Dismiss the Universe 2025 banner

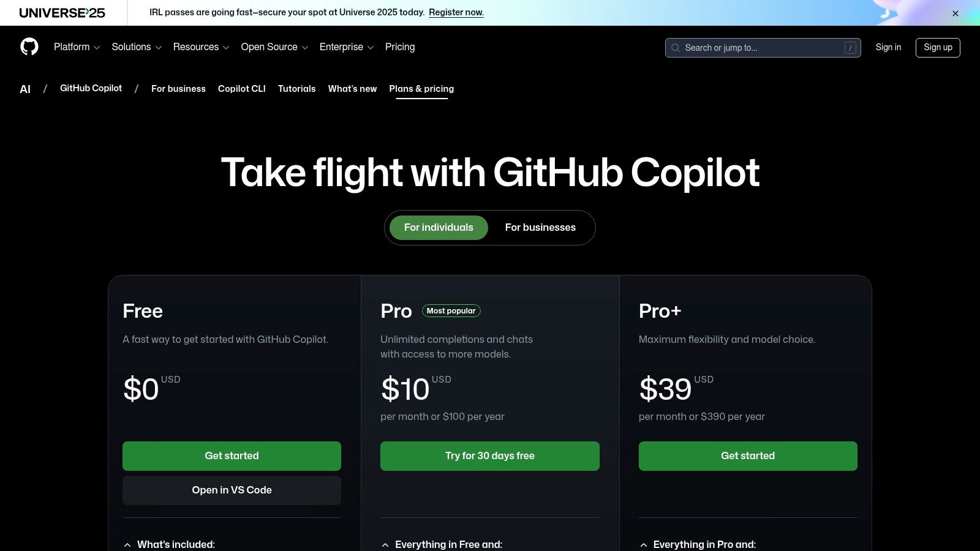956,13
